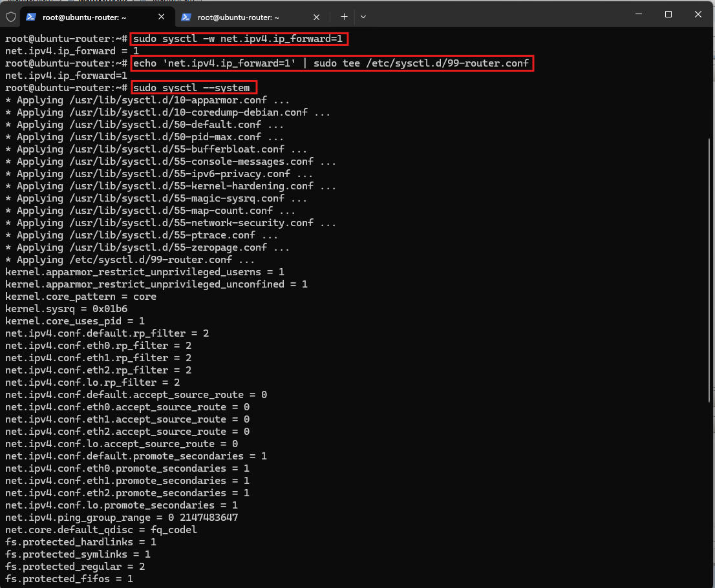Open a new tab with the plus icon
715x588 pixels.
(x=345, y=17)
